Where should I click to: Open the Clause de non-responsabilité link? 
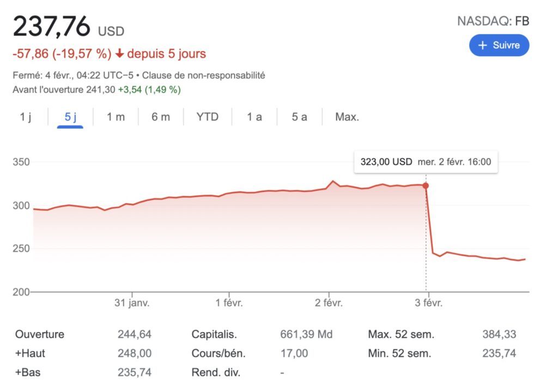[204, 75]
